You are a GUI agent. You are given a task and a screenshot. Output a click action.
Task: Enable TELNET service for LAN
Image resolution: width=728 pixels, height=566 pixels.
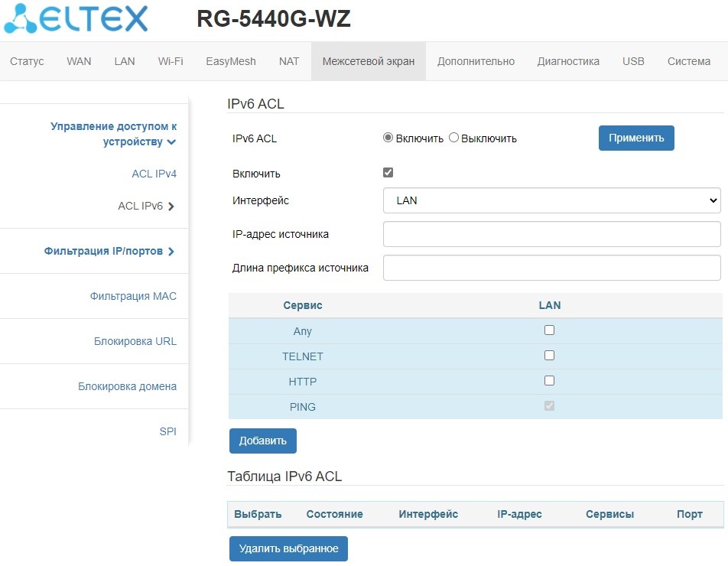[549, 356]
